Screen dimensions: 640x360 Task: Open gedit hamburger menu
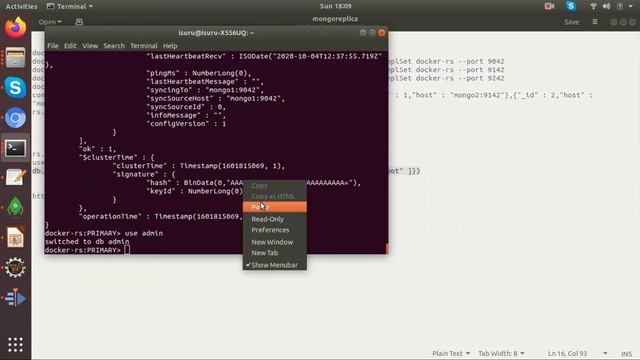coord(595,22)
